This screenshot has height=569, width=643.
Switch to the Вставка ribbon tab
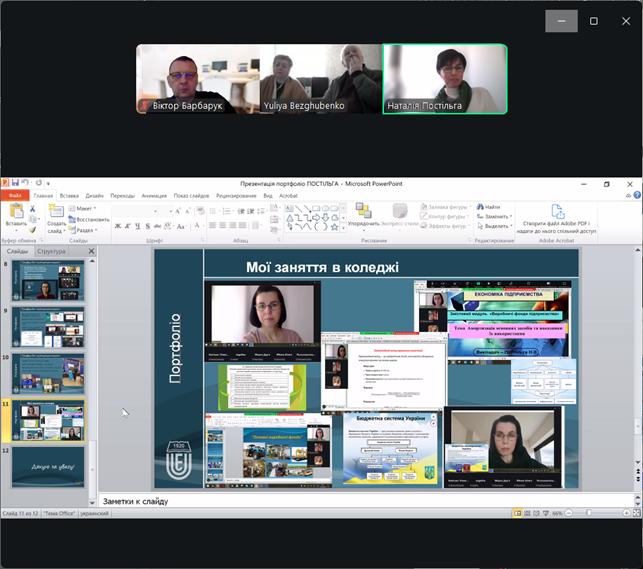coord(69,196)
